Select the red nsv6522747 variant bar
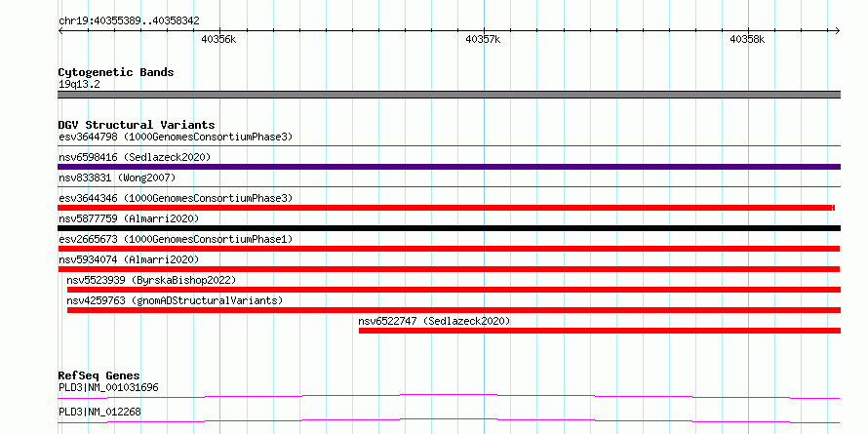The width and height of the screenshot is (868, 434). (600, 331)
